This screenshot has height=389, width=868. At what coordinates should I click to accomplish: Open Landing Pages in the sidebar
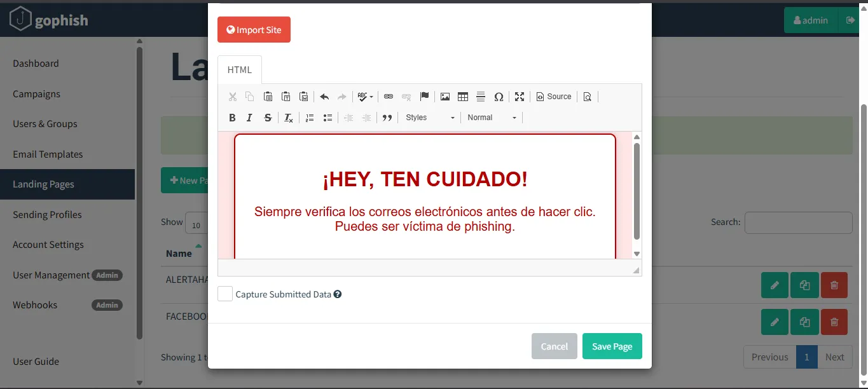click(67, 184)
